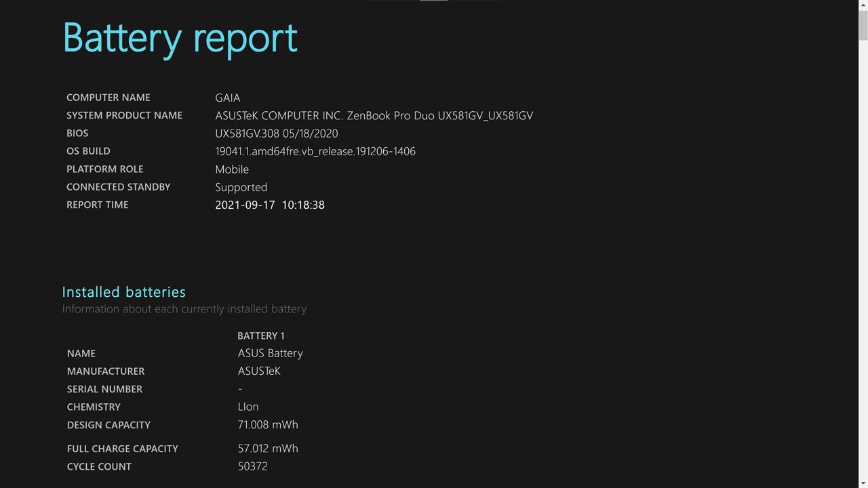
Task: Click the vertical scrollbar thumb
Action: click(x=863, y=24)
